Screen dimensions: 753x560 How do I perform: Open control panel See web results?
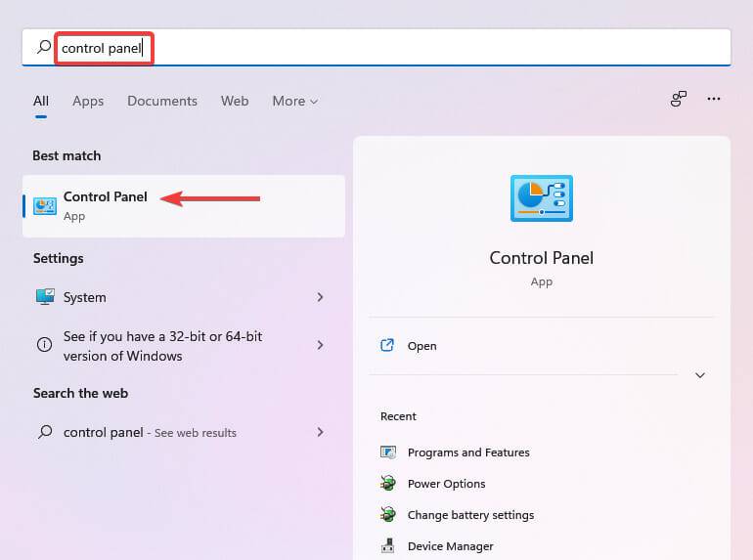(184, 432)
